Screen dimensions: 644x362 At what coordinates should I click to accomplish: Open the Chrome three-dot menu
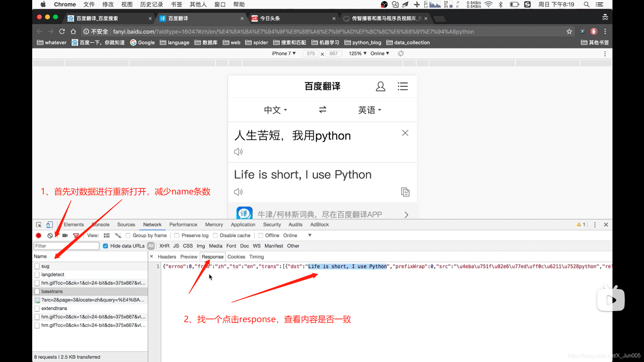click(605, 32)
